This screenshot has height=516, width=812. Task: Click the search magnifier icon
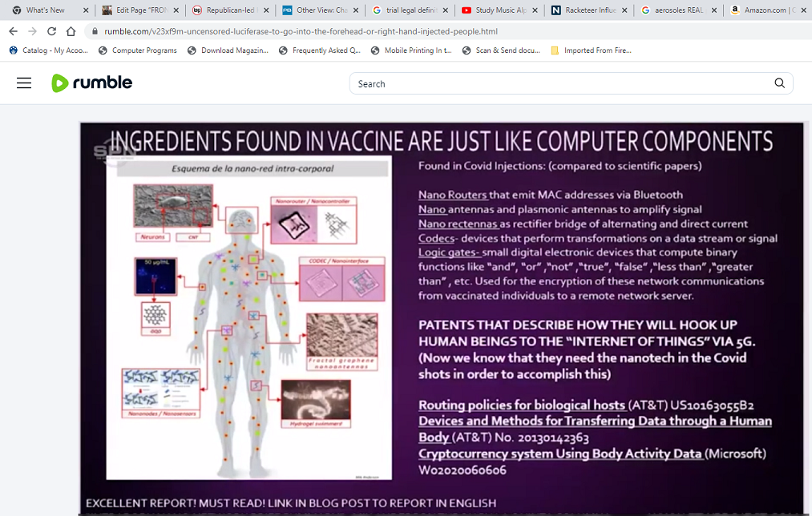[779, 83]
